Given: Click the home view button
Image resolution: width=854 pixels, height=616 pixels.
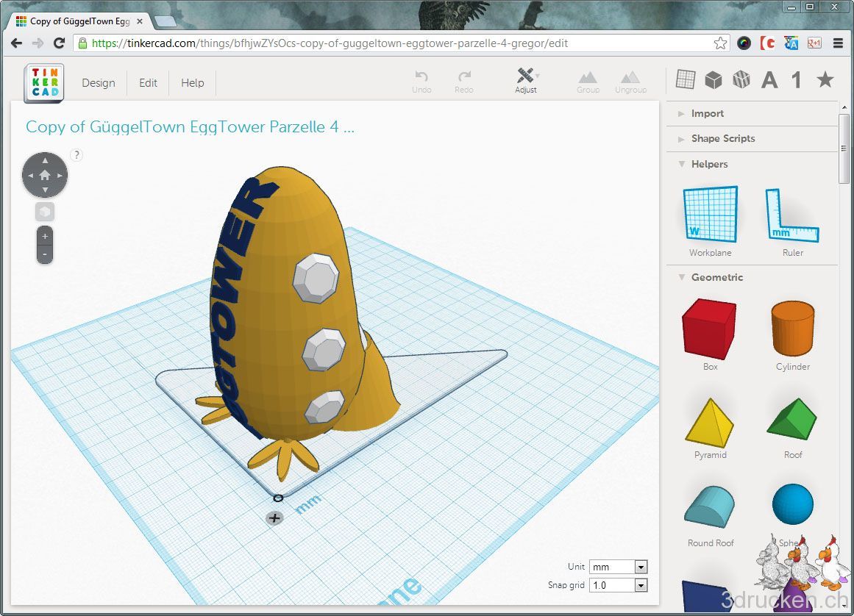Looking at the screenshot, I should (45, 175).
